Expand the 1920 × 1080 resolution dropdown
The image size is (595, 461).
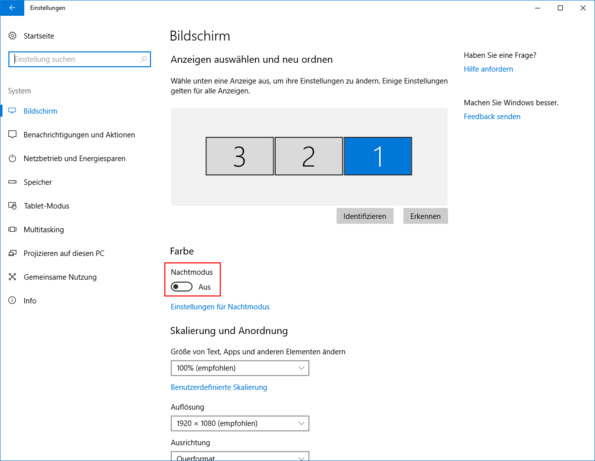pos(240,423)
